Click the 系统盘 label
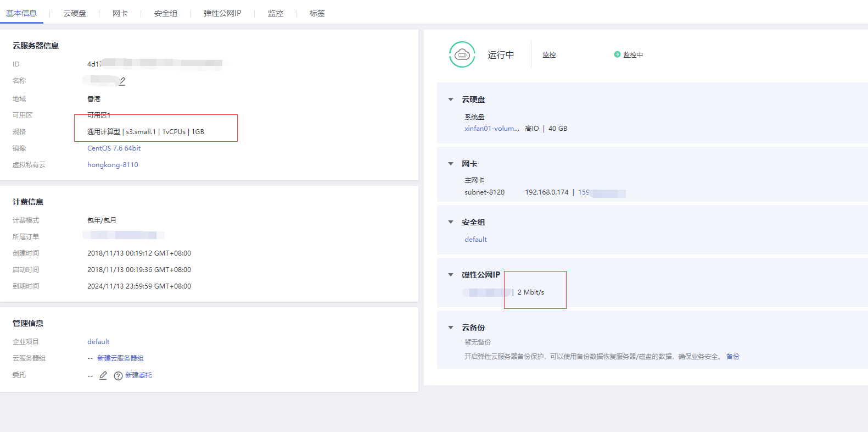The height and width of the screenshot is (432, 868). coord(474,117)
